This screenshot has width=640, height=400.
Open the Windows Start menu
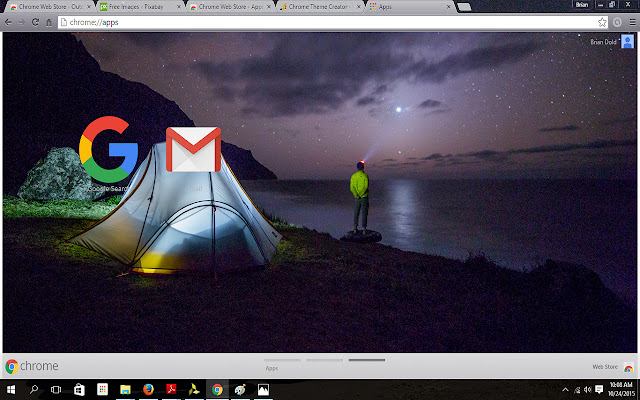coord(11,390)
